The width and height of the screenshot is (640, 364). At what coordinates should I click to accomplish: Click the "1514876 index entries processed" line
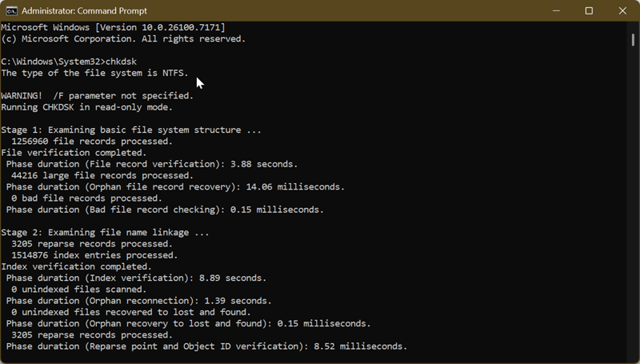coord(94,255)
